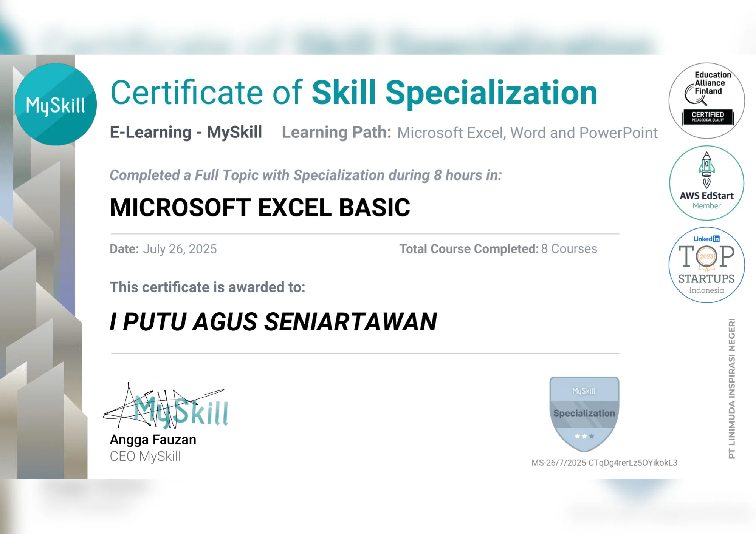Screen dimensions: 756x534
Task: Click the vertical 'PT LINIMUDA INSPIRASI NEGERI' text
Action: coord(732,389)
